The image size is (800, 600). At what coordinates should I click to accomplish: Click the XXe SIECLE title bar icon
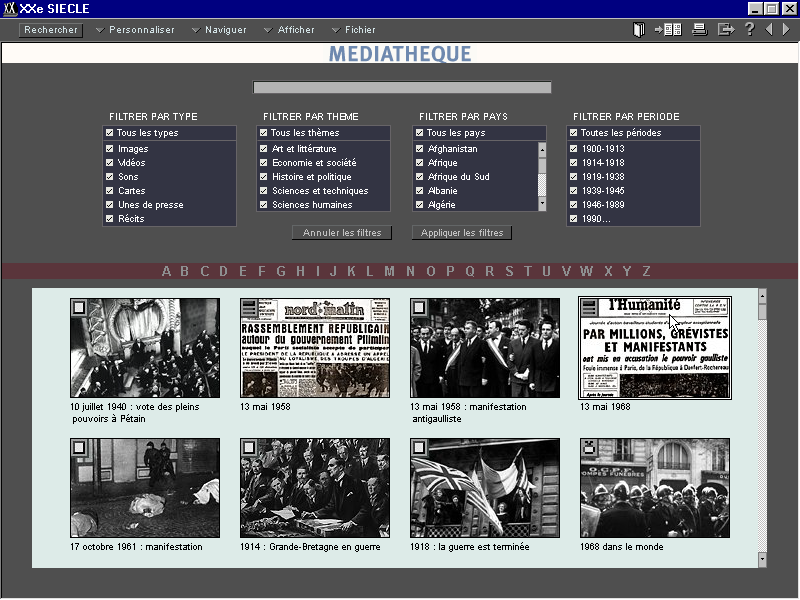(x=10, y=8)
